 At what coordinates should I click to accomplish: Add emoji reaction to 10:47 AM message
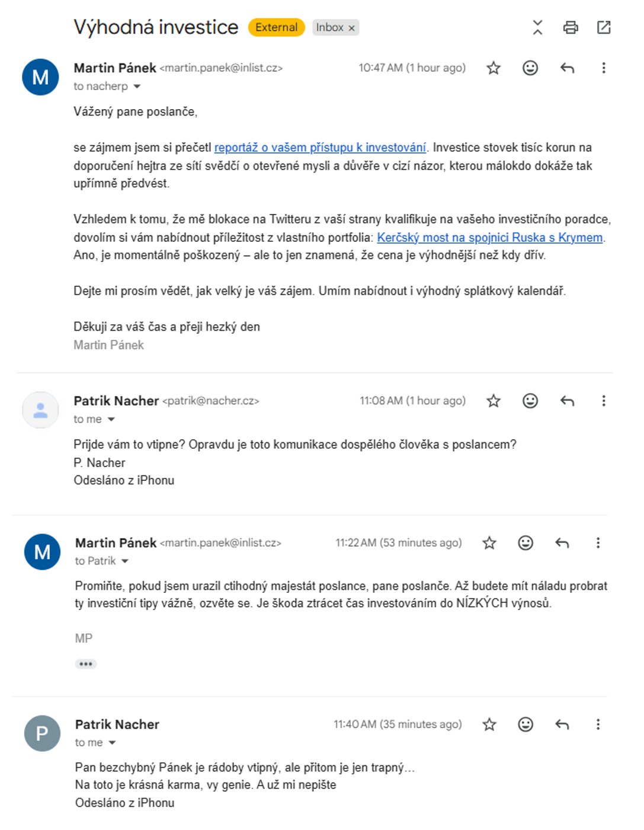(x=530, y=68)
